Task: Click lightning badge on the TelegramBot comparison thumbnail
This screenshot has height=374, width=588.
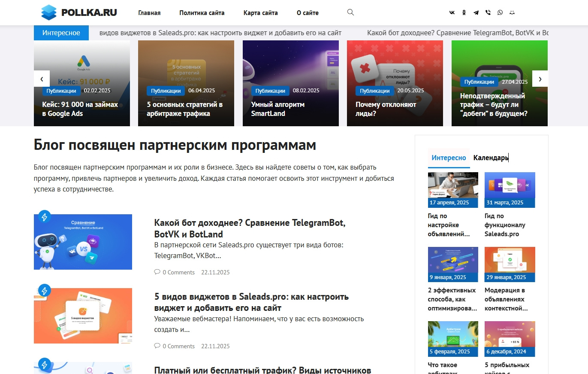Action: [44, 216]
